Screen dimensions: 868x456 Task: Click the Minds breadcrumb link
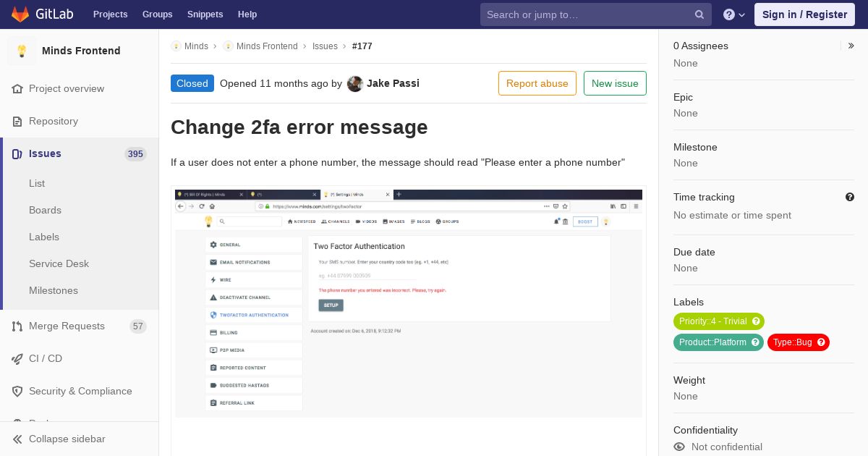[196, 46]
